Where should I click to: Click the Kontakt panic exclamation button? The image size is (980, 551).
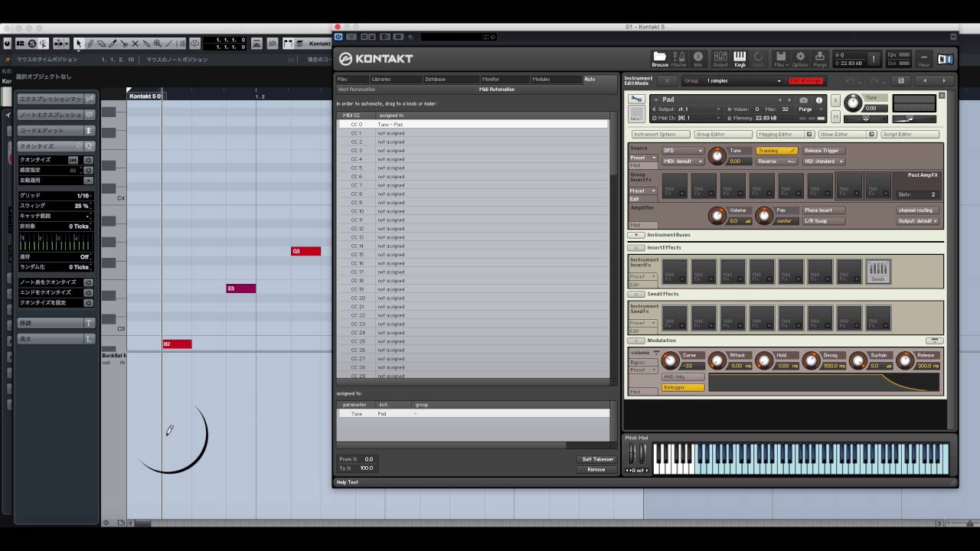click(874, 59)
